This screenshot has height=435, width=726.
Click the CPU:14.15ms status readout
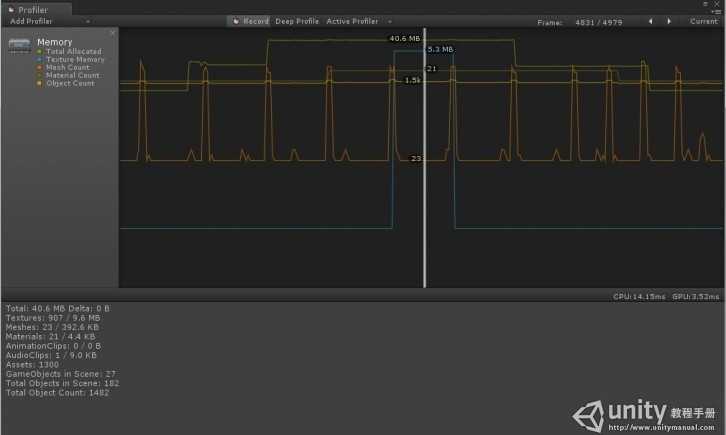pos(639,297)
